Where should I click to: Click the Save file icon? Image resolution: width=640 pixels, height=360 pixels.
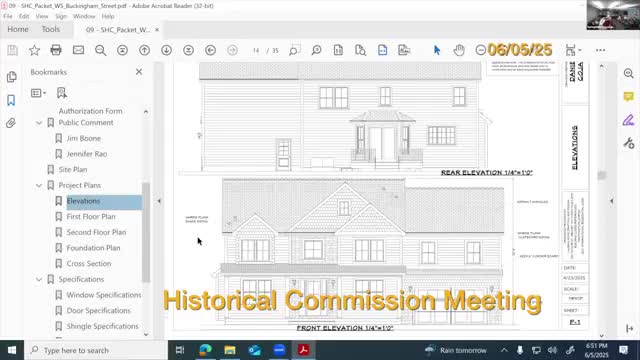12,50
